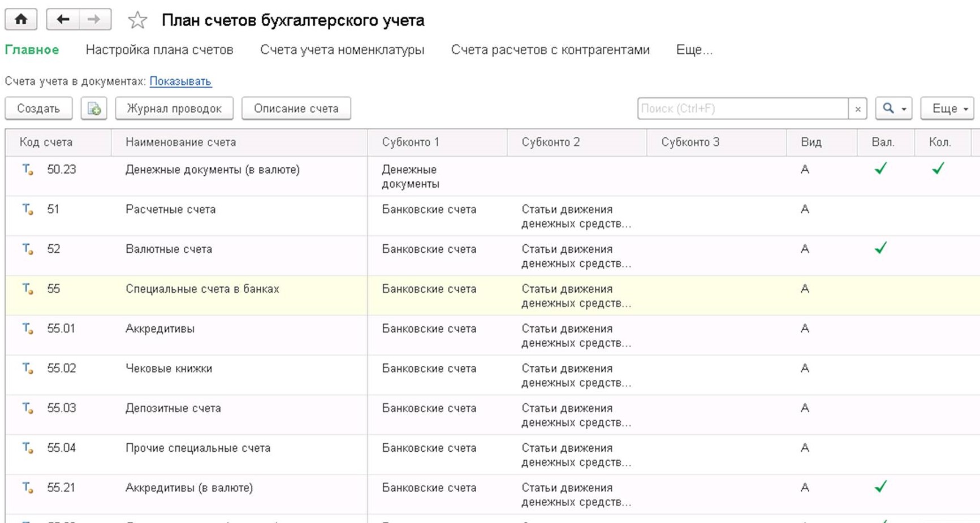Open the magnifier search dropdown

tap(893, 109)
